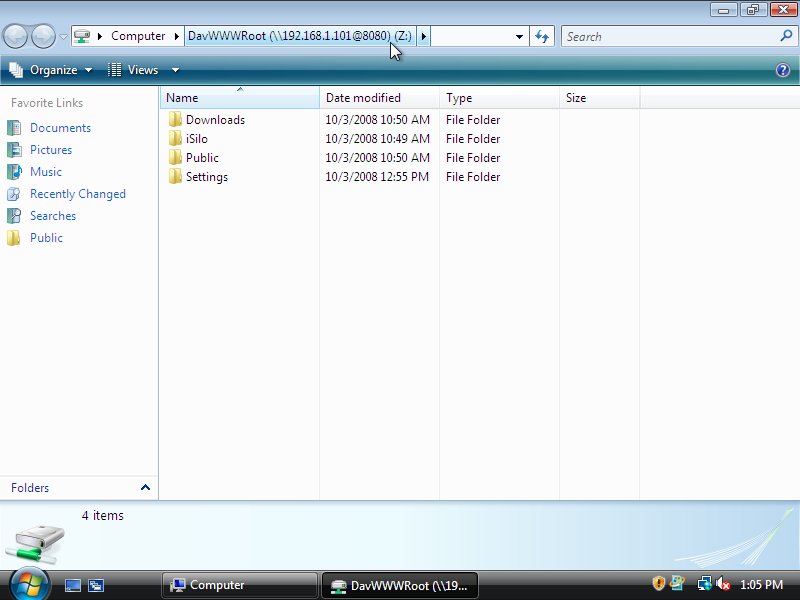Open Documents in Favorite Links
Image resolution: width=800 pixels, height=600 pixels.
pos(60,128)
